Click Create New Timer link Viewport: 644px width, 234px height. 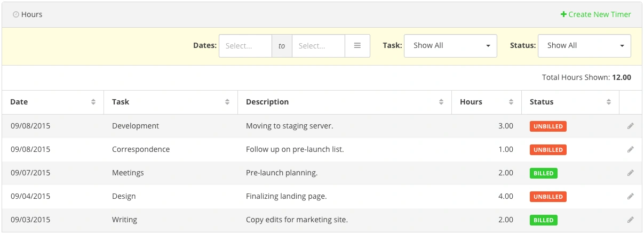click(x=595, y=14)
